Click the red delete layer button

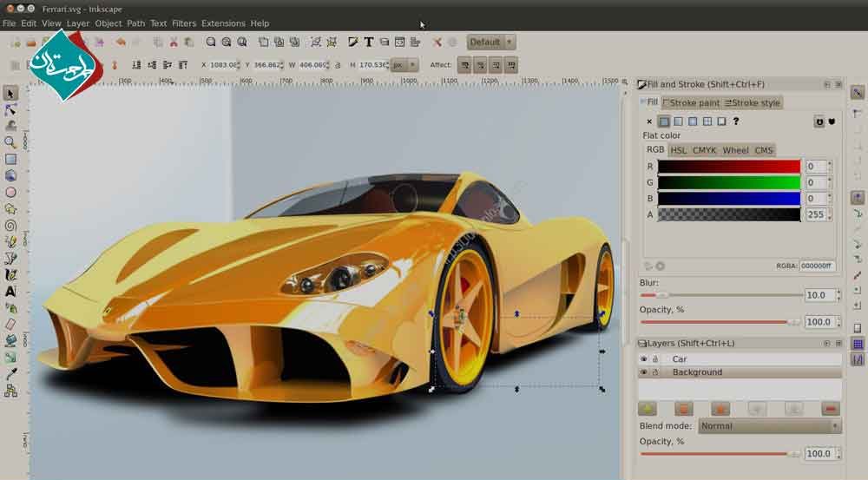(x=830, y=409)
